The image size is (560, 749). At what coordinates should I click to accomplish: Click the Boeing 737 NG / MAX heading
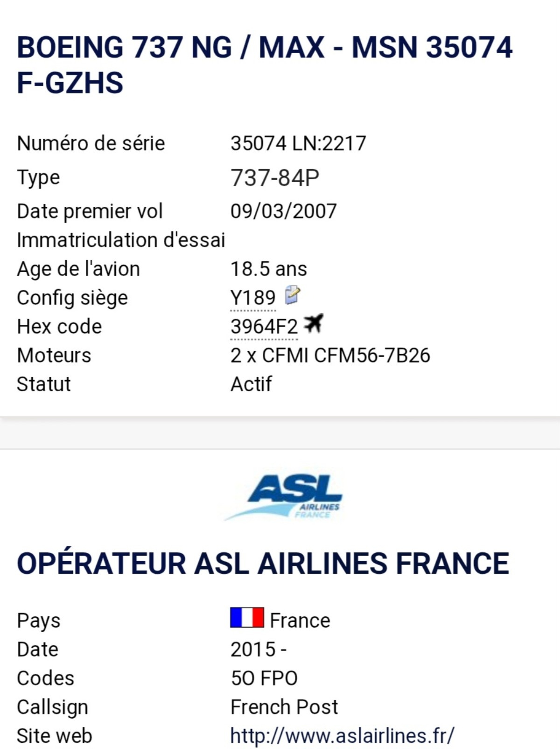click(264, 48)
